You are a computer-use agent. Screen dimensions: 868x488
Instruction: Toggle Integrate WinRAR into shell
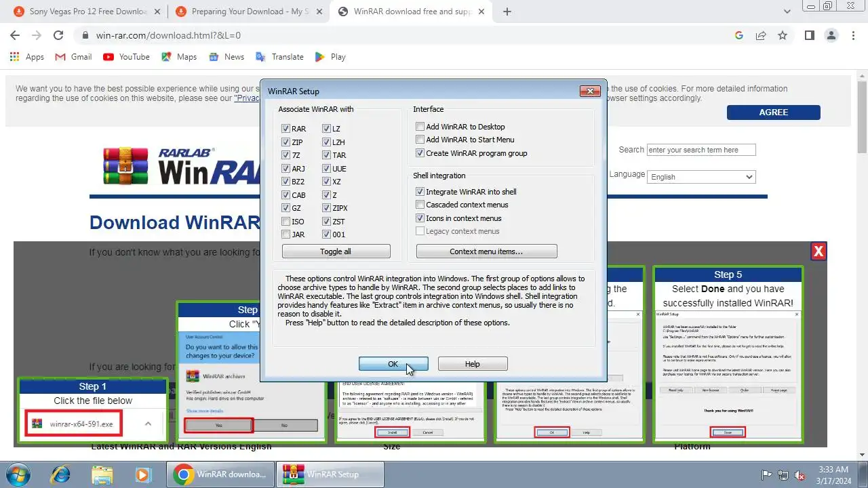(420, 192)
